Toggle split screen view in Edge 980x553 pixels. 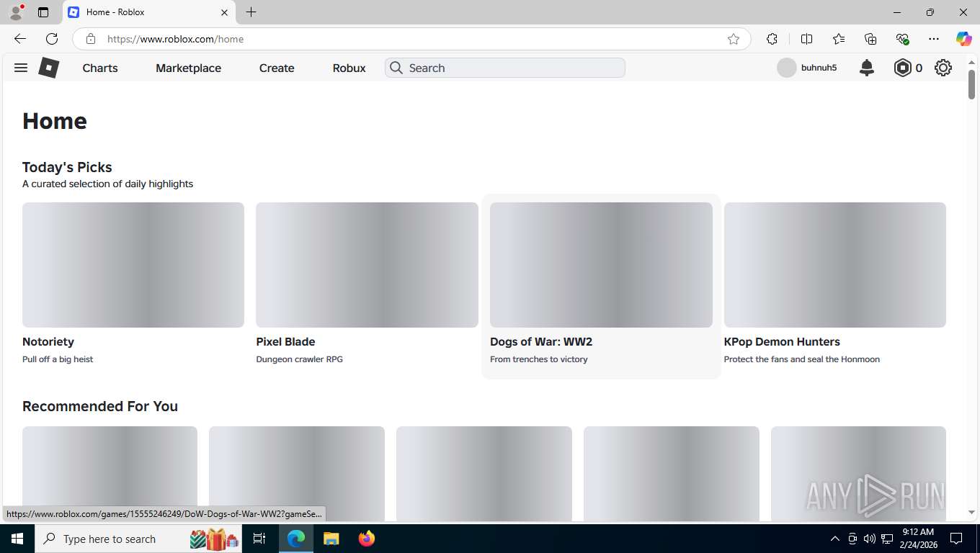click(806, 39)
